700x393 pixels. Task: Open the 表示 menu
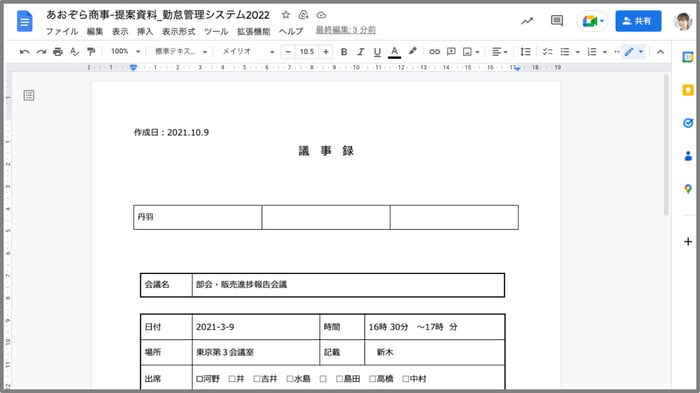point(120,31)
